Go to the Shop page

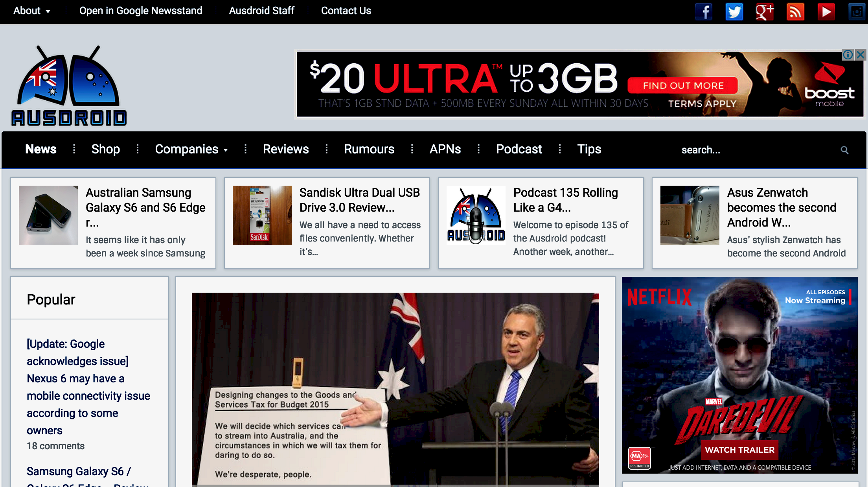point(106,149)
